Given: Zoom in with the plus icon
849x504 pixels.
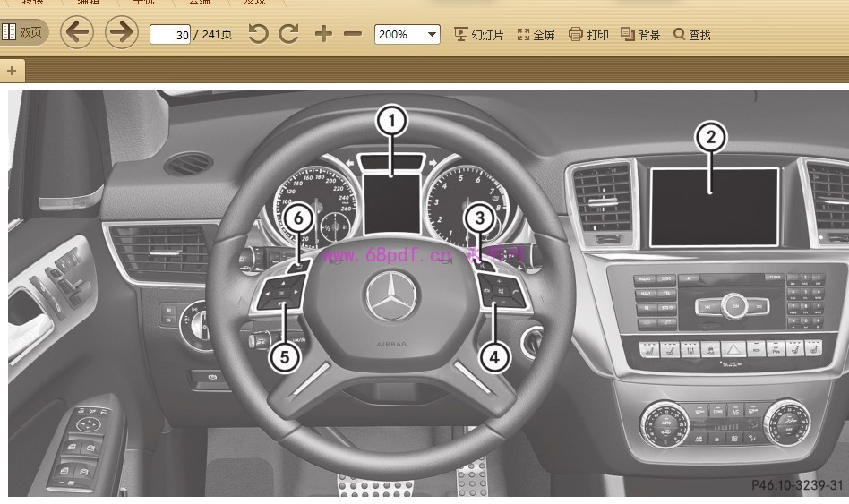Looking at the screenshot, I should (323, 34).
